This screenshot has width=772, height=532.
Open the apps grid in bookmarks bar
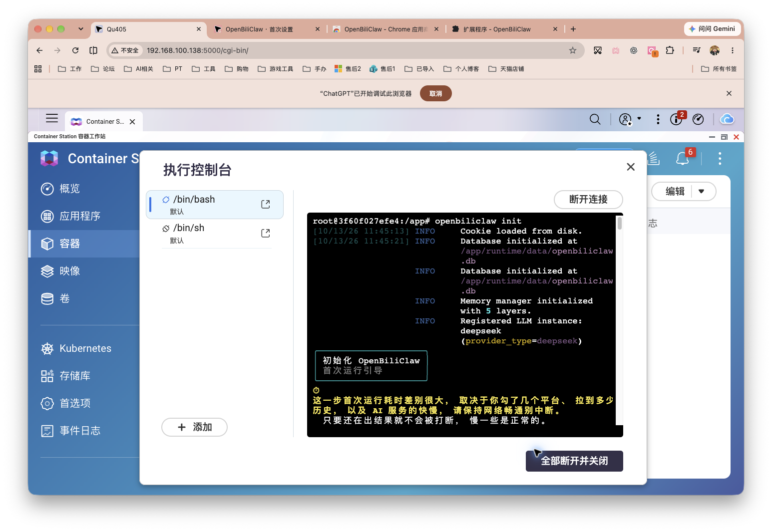(38, 69)
